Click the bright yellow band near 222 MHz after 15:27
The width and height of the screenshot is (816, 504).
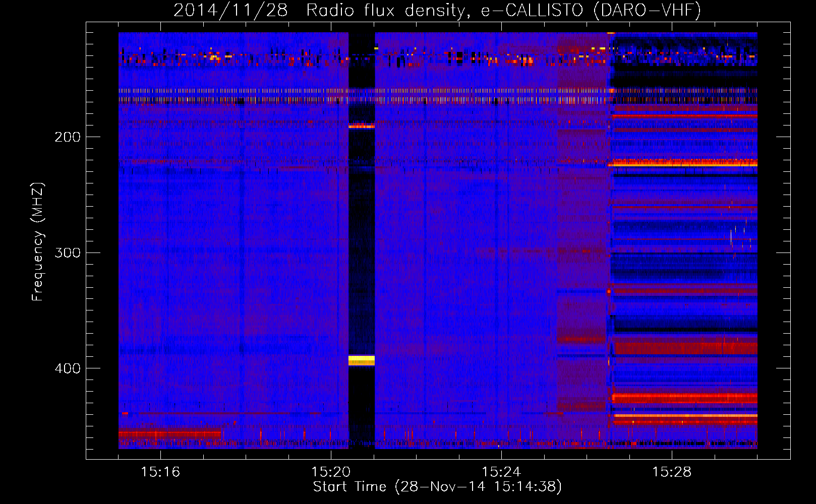pyautogui.click(x=682, y=162)
